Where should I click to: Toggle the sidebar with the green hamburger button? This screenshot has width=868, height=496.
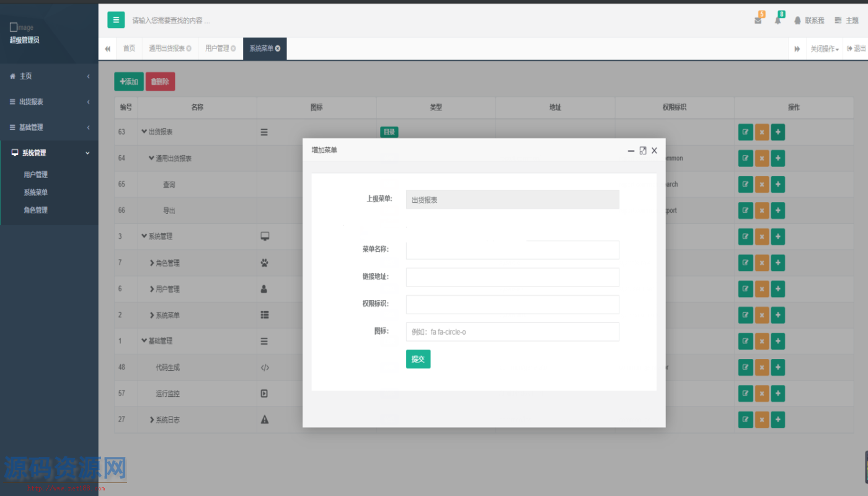(x=116, y=20)
